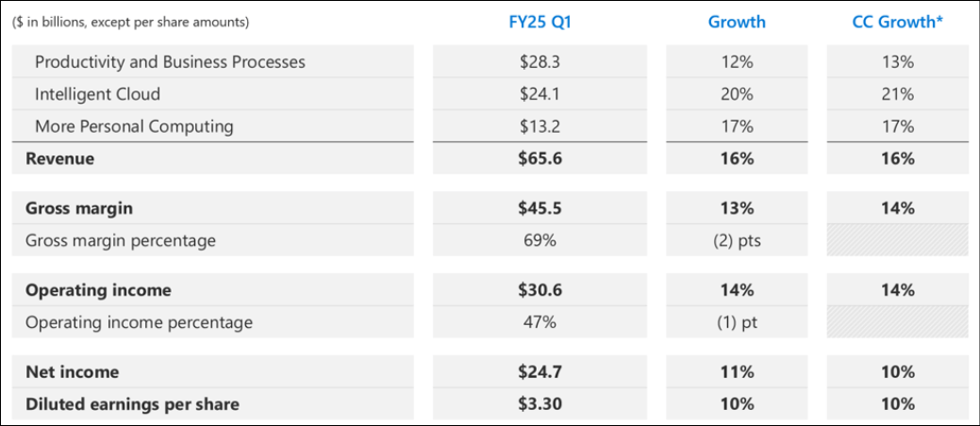This screenshot has width=980, height=426.
Task: Click the dollars in billions note text
Action: pos(131,22)
